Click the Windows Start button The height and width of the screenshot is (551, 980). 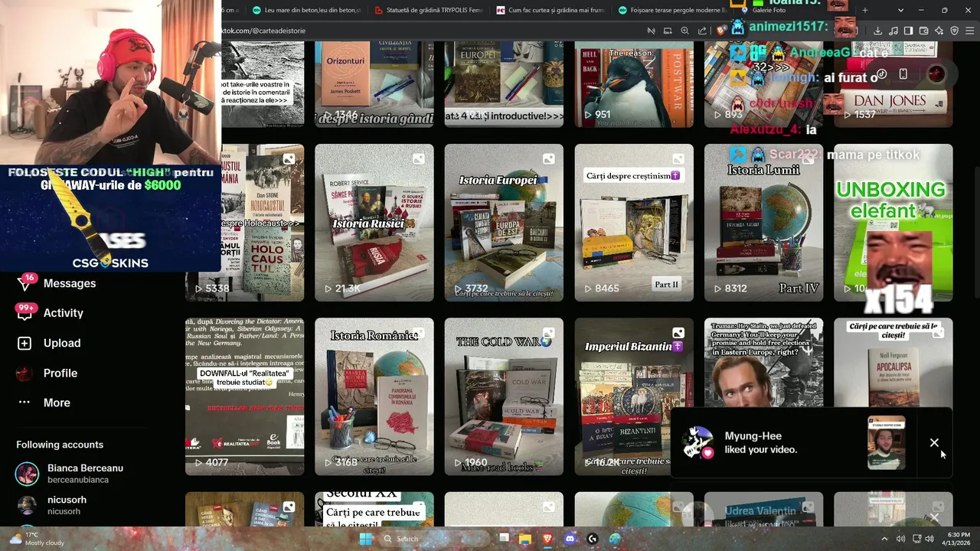click(366, 539)
